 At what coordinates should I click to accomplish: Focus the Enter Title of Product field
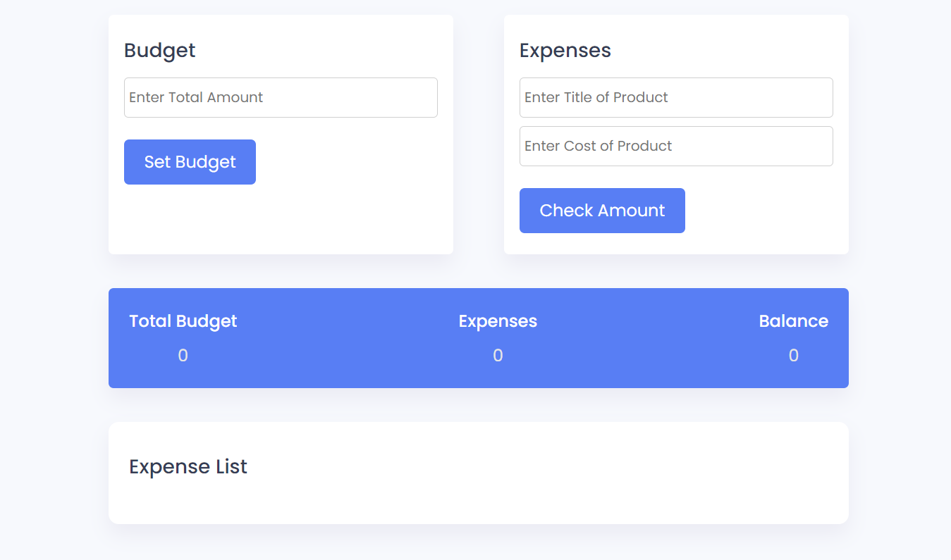[x=675, y=97]
